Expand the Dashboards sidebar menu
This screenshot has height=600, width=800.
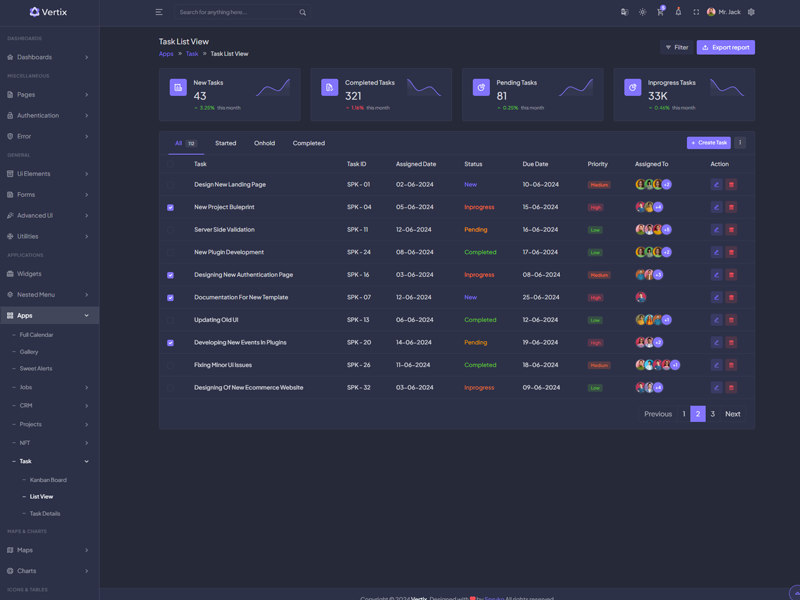pos(49,57)
